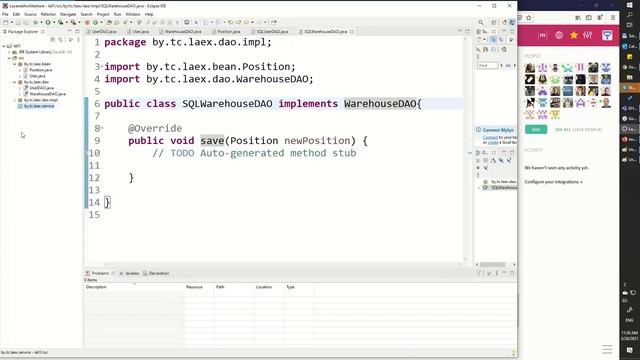640x360 pixels.
Task: Expand Position.java tree node arrow
Action: pyautogui.click(x=20, y=70)
